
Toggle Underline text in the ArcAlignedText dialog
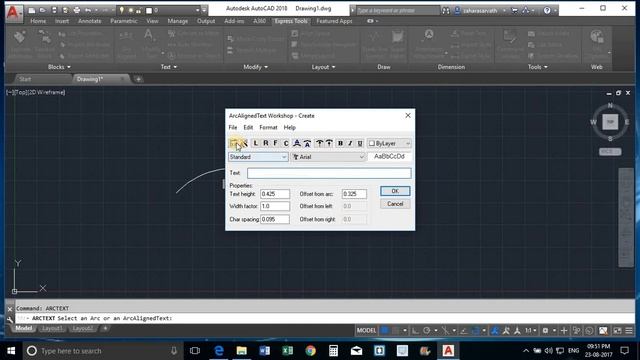coord(360,143)
